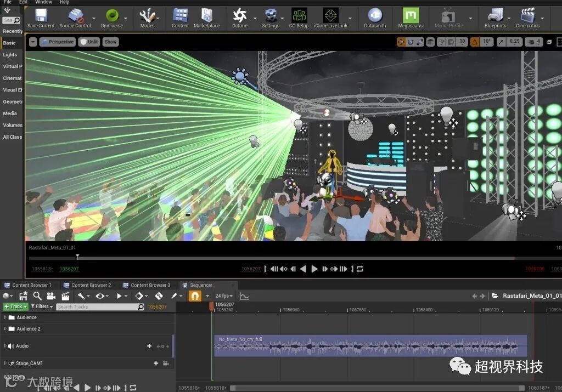Image resolution: width=562 pixels, height=392 pixels.
Task: Open the Media Profile button
Action: click(448, 18)
